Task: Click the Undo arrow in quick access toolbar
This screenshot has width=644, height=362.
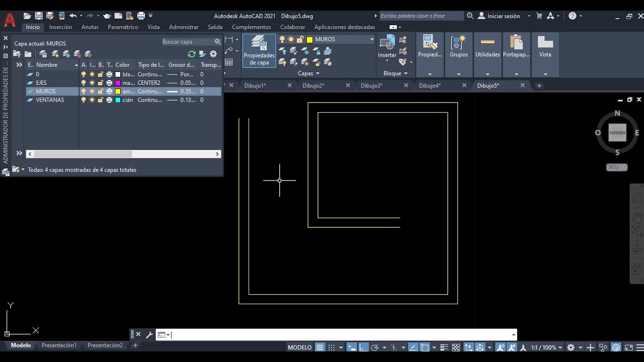Action: click(x=73, y=16)
